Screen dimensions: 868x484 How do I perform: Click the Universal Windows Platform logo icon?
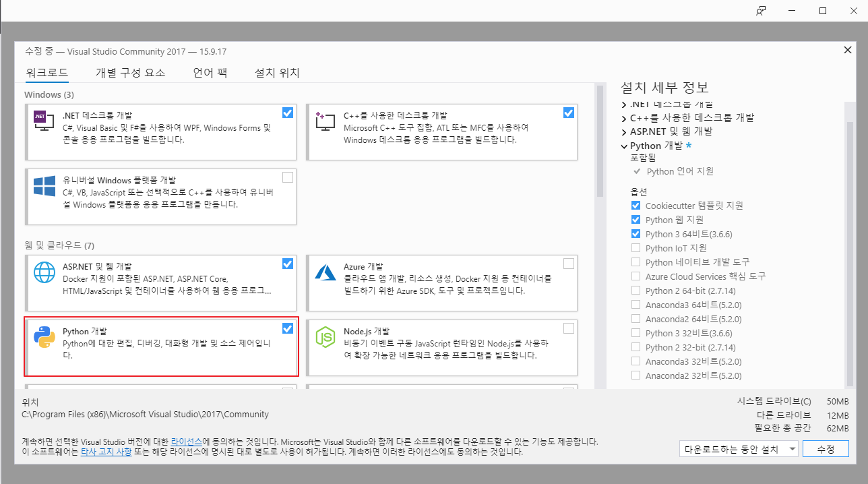coord(44,187)
